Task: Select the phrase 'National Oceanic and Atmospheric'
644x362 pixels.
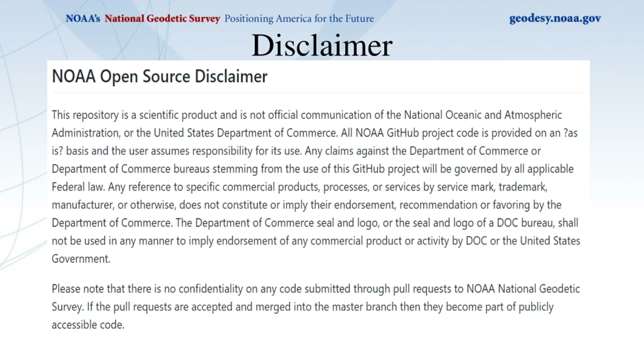Action: point(483,115)
